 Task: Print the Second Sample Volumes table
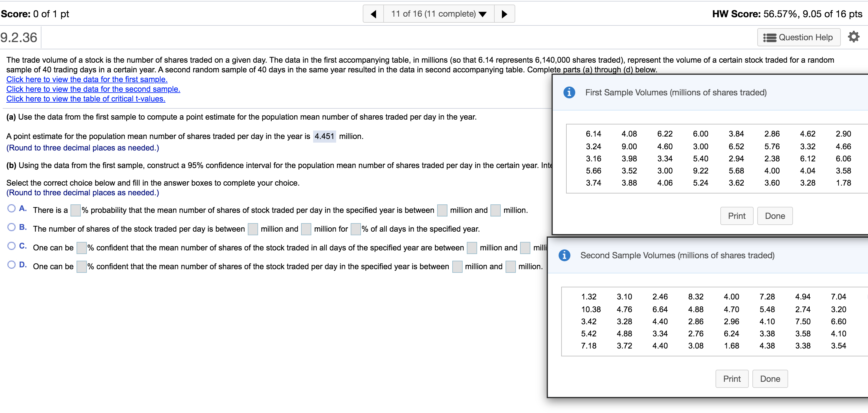[x=732, y=378]
